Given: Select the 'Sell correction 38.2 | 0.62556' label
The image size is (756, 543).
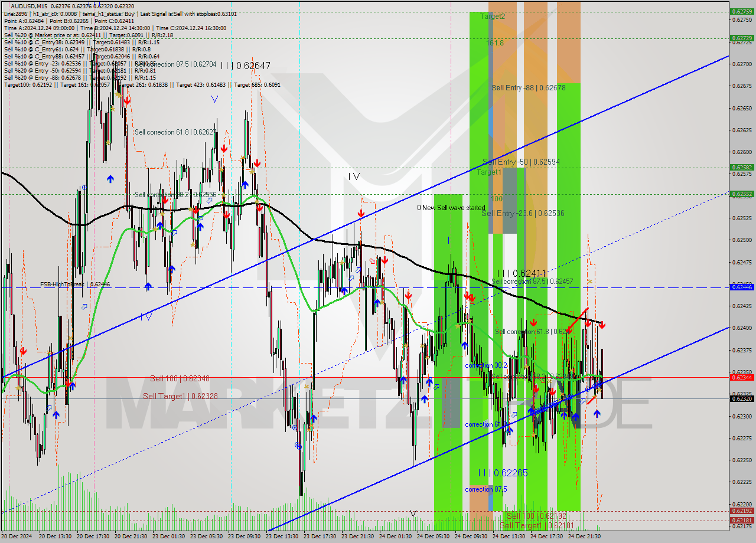Looking at the screenshot, I should click(175, 194).
